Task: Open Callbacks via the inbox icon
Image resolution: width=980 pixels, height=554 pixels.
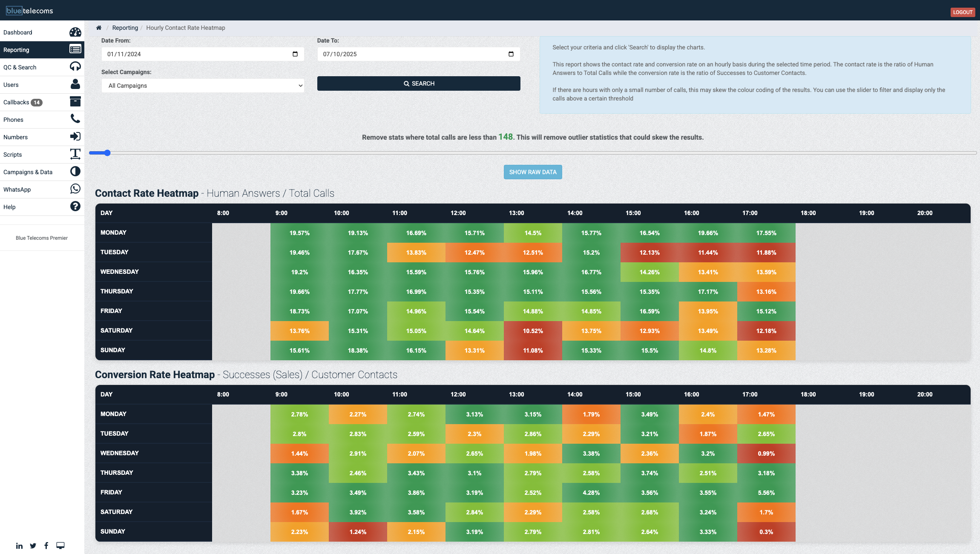Action: point(75,102)
